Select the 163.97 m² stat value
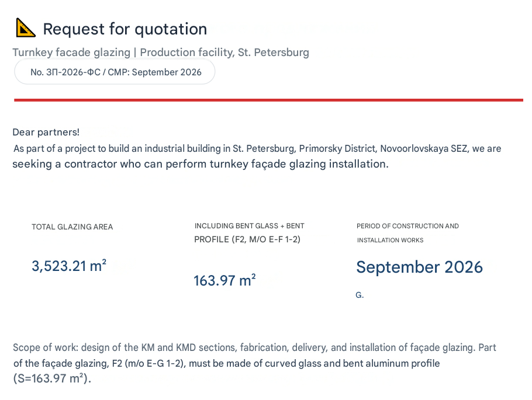532x400 pixels. coord(224,280)
